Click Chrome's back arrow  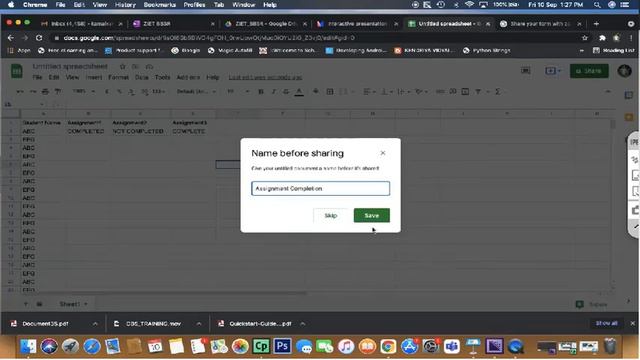(11, 38)
